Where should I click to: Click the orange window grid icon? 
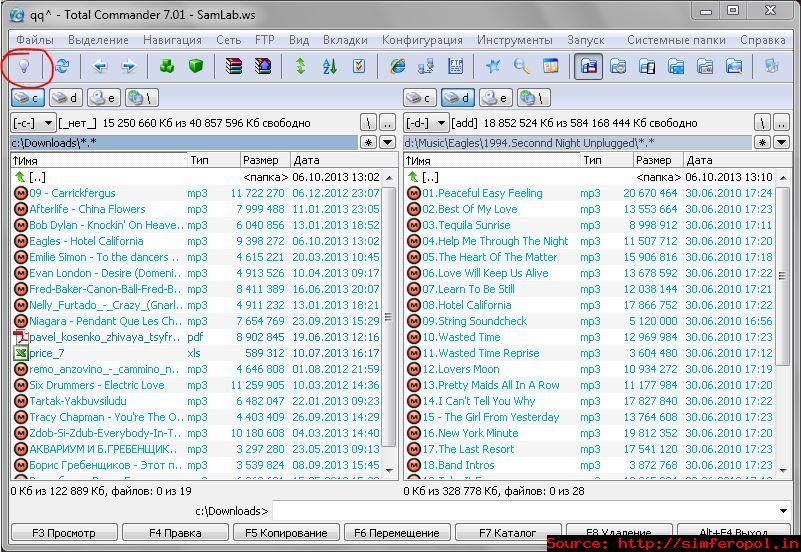[551, 66]
